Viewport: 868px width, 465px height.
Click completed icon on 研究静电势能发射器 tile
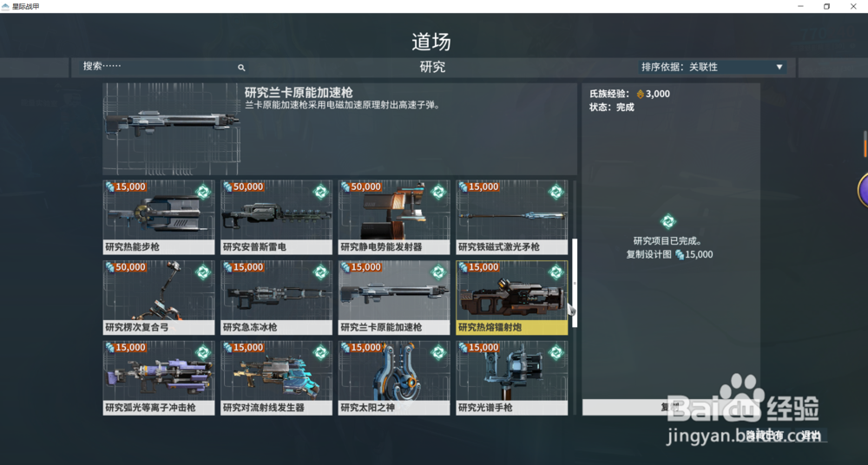pos(438,192)
